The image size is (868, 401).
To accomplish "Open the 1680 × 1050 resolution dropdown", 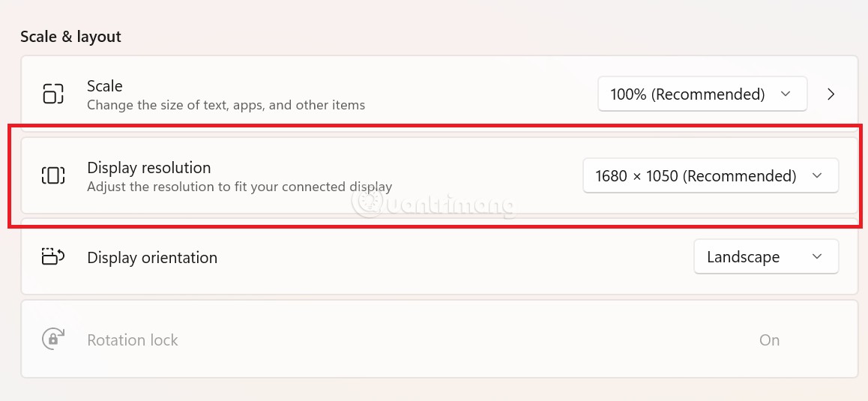I will [x=710, y=176].
